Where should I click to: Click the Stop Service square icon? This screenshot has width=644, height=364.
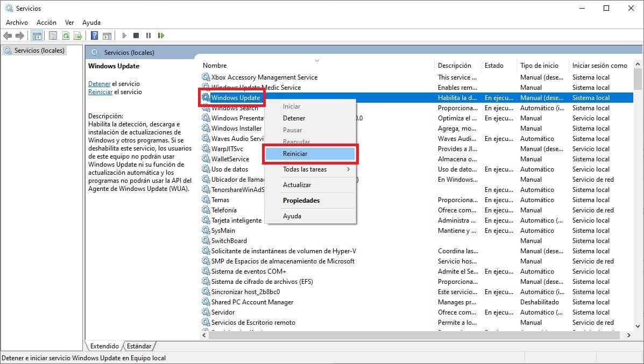tap(136, 35)
